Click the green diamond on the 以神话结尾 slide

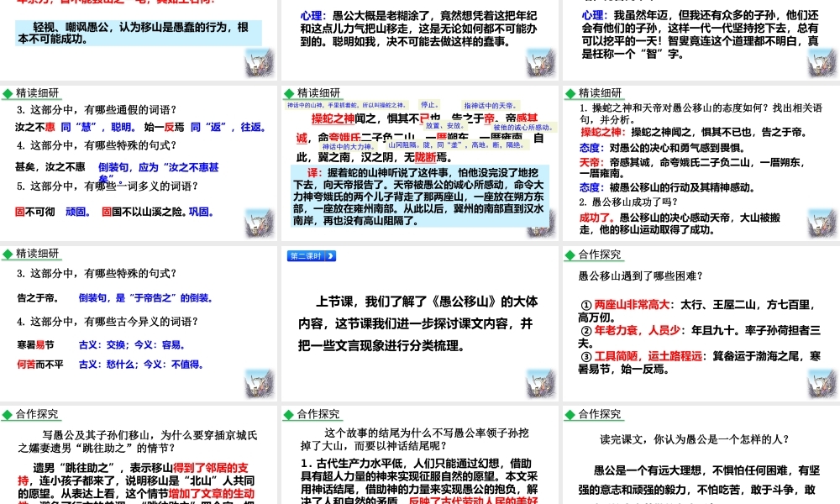(x=289, y=415)
